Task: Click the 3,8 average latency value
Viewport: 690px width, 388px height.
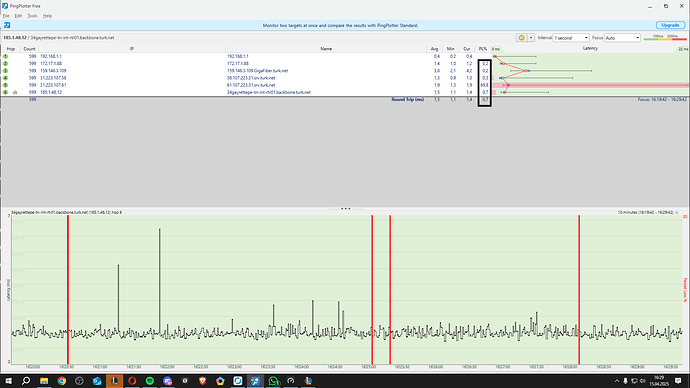Action: click(437, 70)
